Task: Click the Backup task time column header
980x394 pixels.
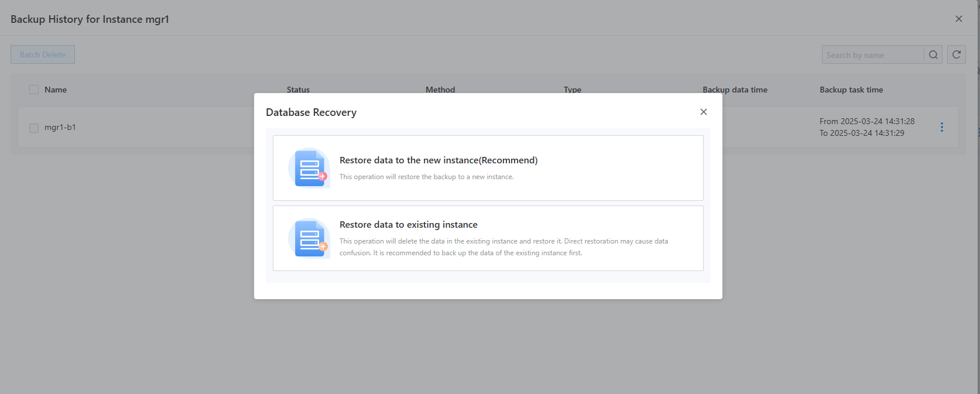Action: [851, 90]
